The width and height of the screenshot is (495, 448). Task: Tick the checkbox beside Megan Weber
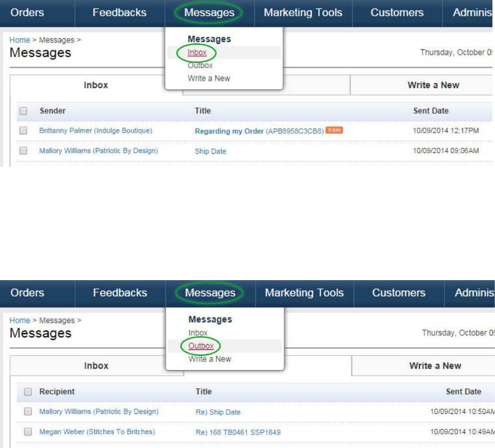[28, 432]
